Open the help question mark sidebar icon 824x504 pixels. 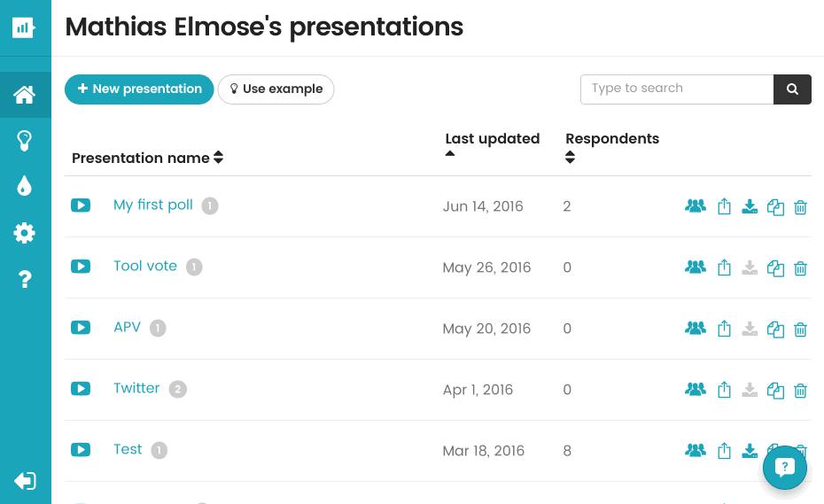pyautogui.click(x=25, y=278)
